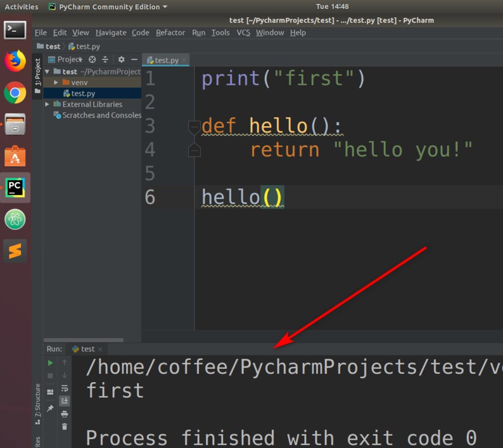503x448 pixels.
Task: Click the hello() call on line 6
Action: (242, 197)
